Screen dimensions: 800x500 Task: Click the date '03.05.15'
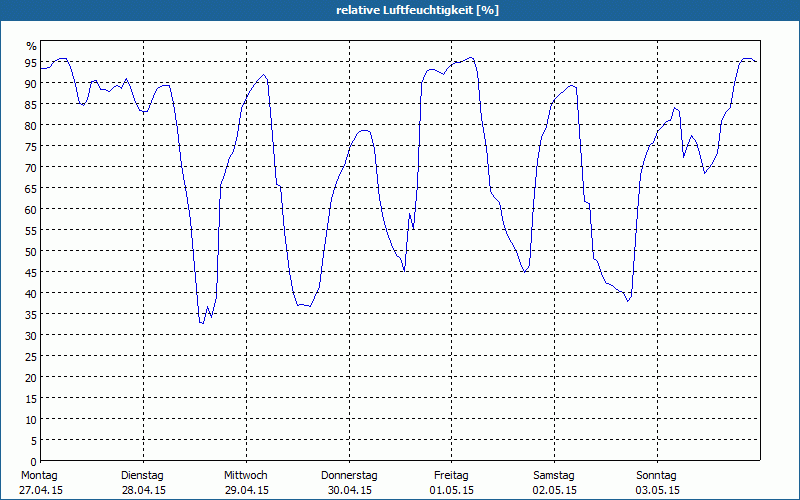[x=658, y=490]
